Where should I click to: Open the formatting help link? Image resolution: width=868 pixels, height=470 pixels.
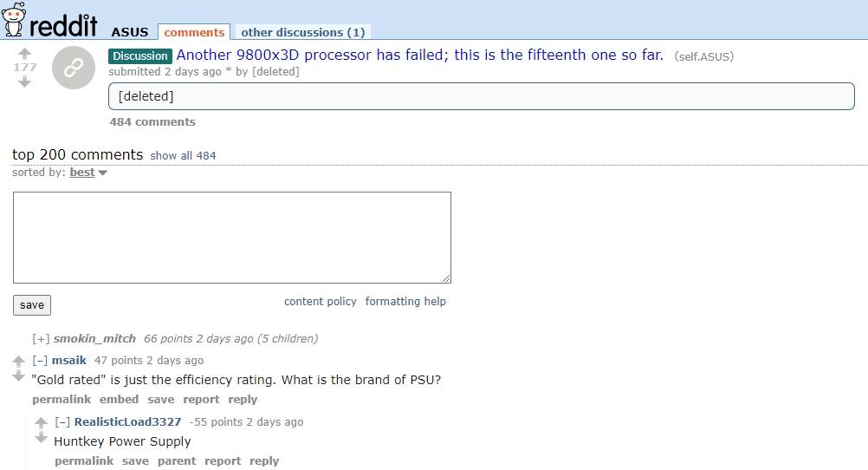(x=405, y=301)
